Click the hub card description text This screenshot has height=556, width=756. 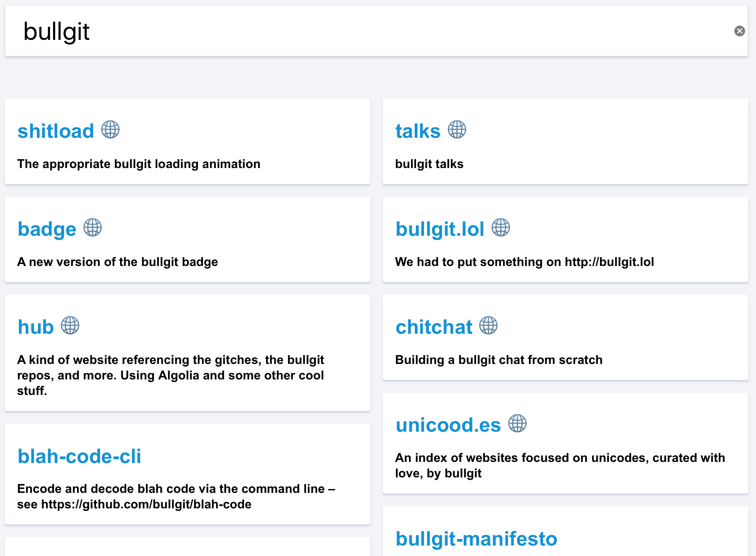[x=170, y=375]
